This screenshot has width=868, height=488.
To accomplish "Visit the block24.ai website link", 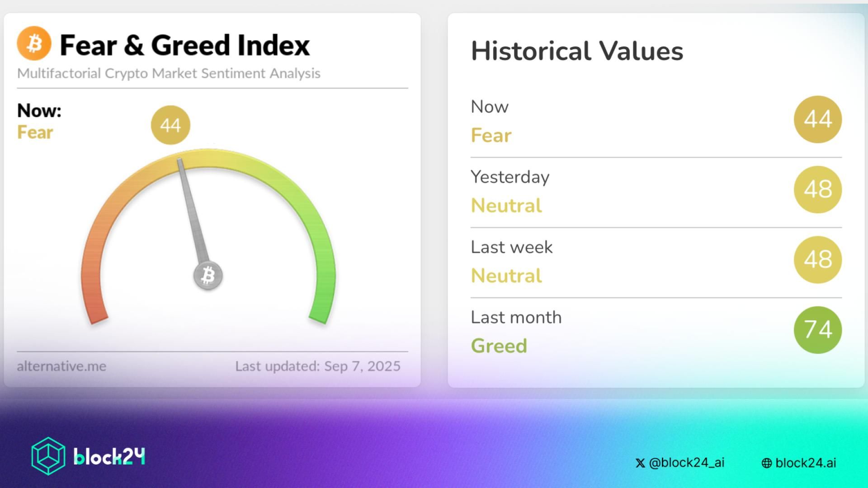I will [x=806, y=463].
